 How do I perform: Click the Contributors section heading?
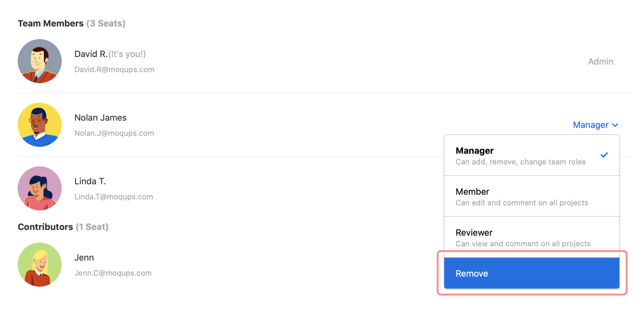(45, 227)
